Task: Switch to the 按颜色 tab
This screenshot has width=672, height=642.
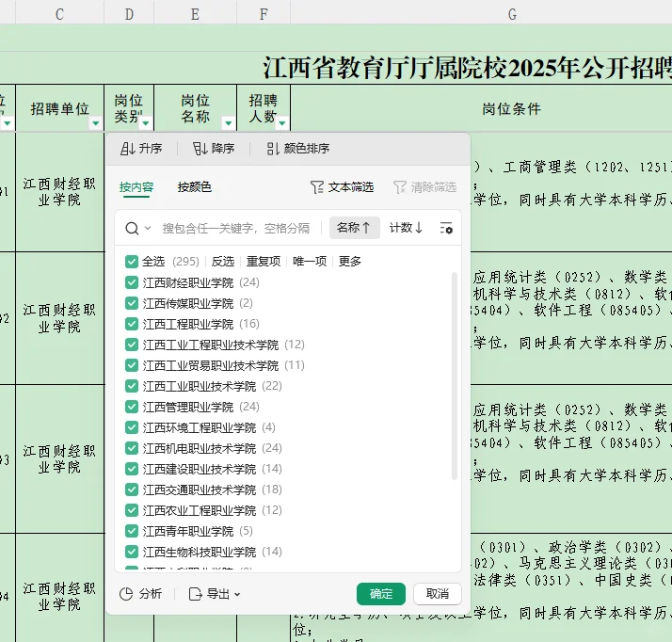Action: tap(195, 187)
